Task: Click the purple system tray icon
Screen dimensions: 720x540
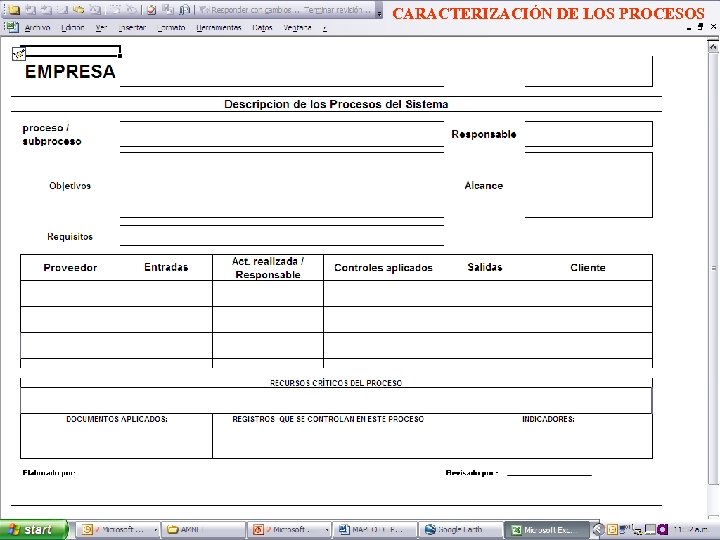Action: 662,530
